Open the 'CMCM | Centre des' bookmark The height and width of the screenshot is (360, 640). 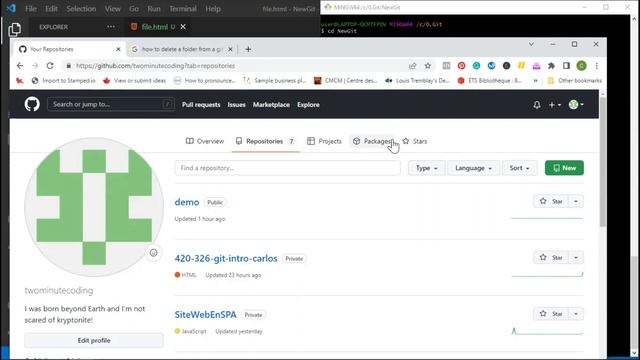[x=345, y=81]
